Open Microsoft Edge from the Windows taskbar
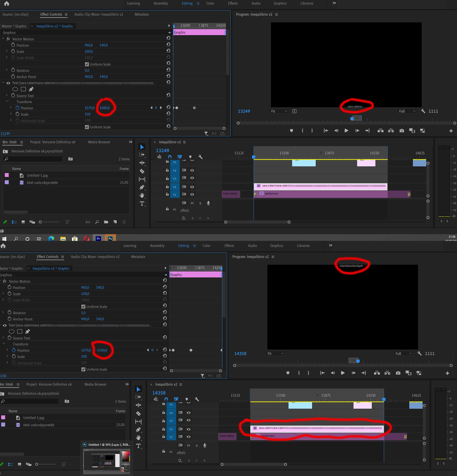Screen dimensions: 457x476 tap(51, 238)
